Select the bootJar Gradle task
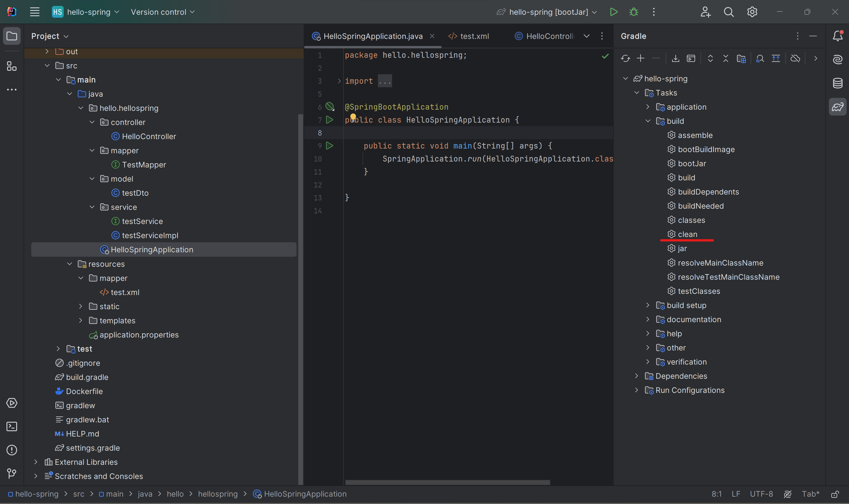The width and height of the screenshot is (849, 504). point(692,164)
